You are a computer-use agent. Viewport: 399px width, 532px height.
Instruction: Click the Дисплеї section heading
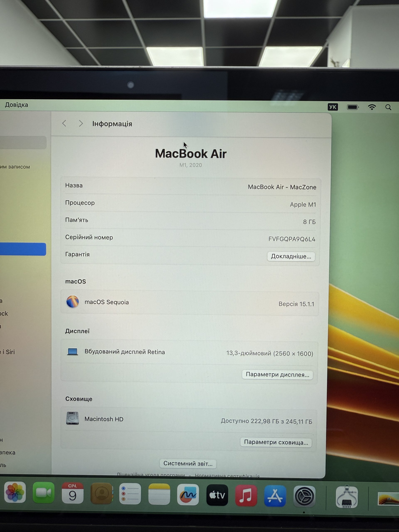[77, 331]
